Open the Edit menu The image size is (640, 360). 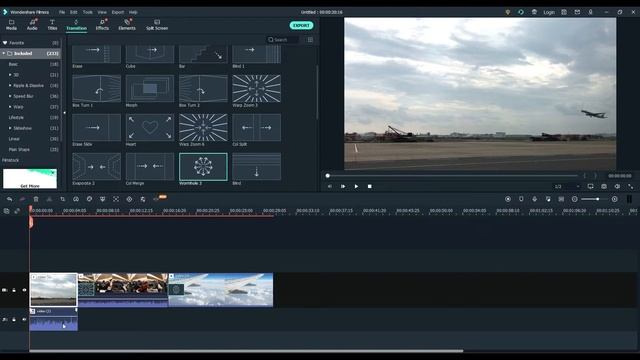73,12
